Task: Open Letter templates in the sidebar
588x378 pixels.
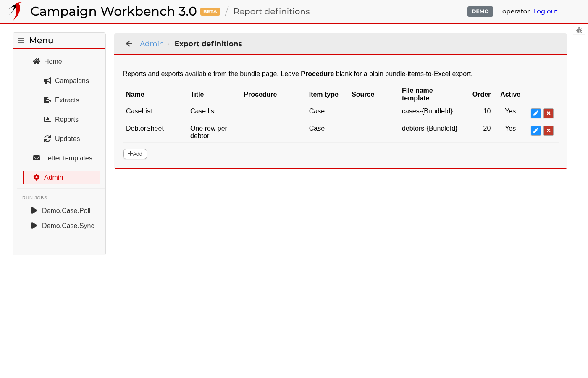Action: click(x=61, y=158)
